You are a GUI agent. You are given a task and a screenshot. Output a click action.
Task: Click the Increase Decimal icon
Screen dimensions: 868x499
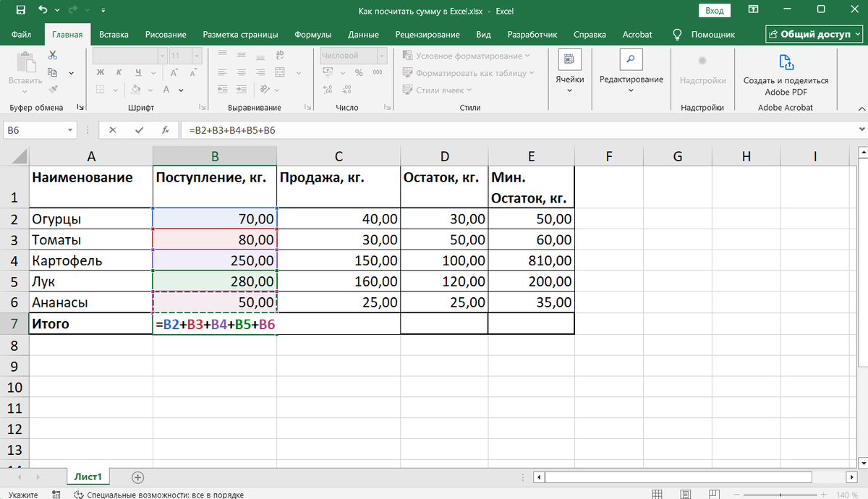point(327,90)
